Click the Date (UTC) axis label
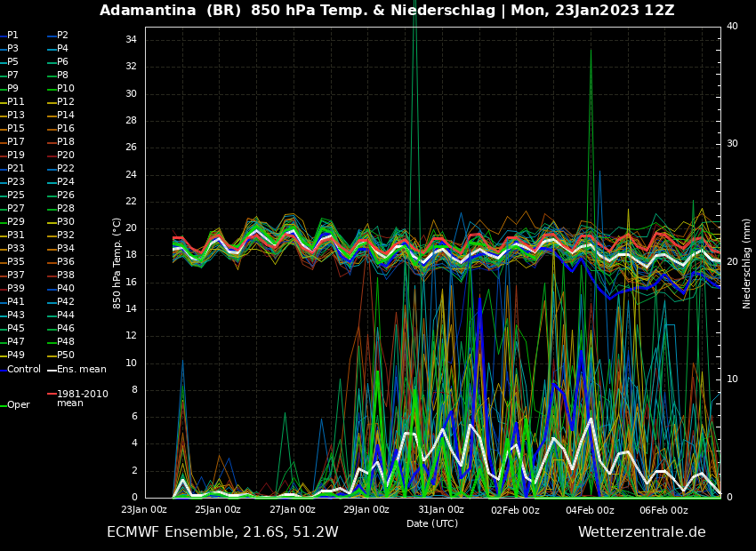The image size is (756, 551). click(x=432, y=523)
